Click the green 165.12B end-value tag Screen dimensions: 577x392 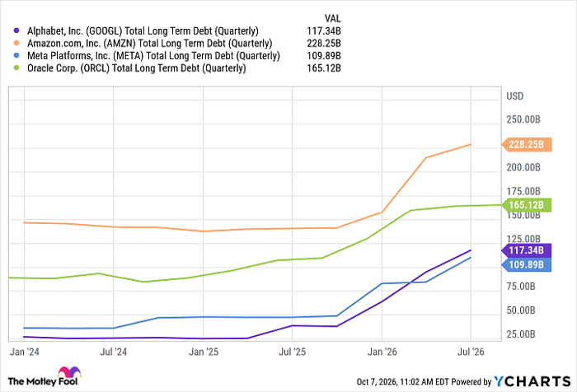click(x=527, y=205)
